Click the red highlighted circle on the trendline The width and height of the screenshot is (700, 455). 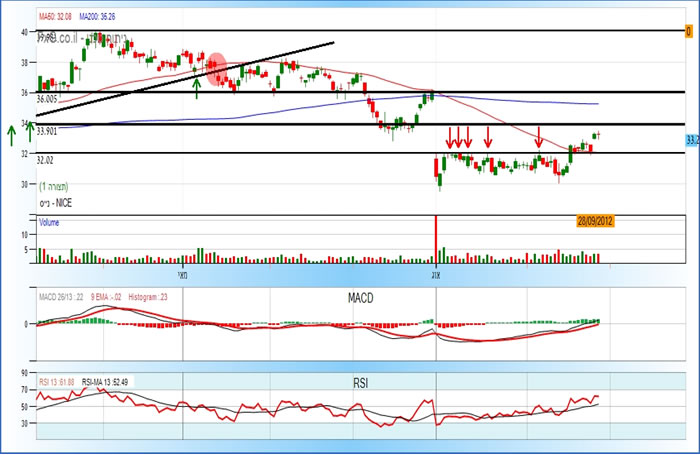point(215,67)
